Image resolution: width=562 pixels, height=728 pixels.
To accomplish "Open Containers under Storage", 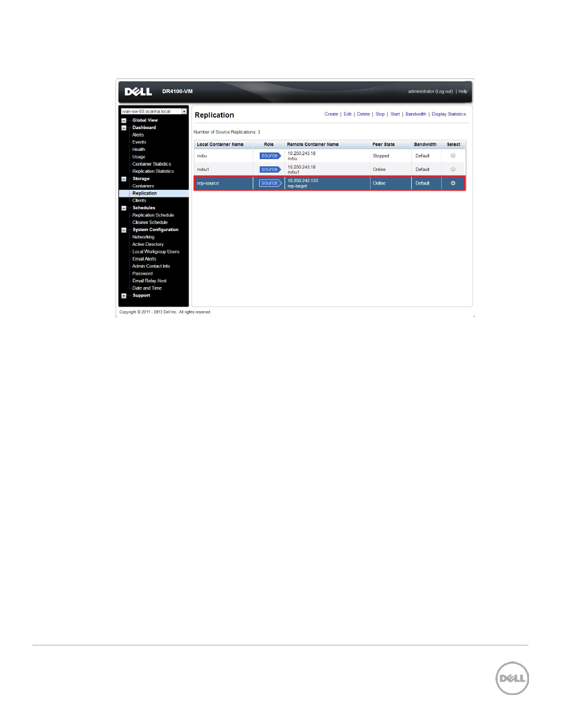I will coord(143,186).
